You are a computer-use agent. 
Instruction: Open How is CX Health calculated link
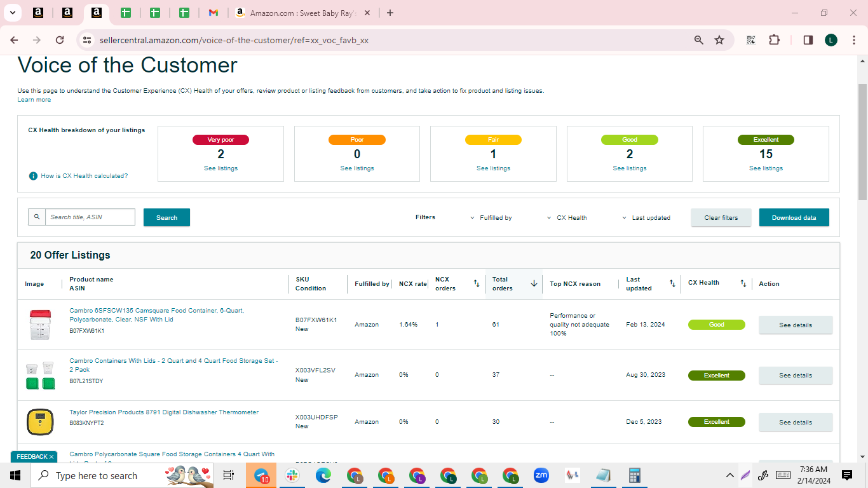85,176
